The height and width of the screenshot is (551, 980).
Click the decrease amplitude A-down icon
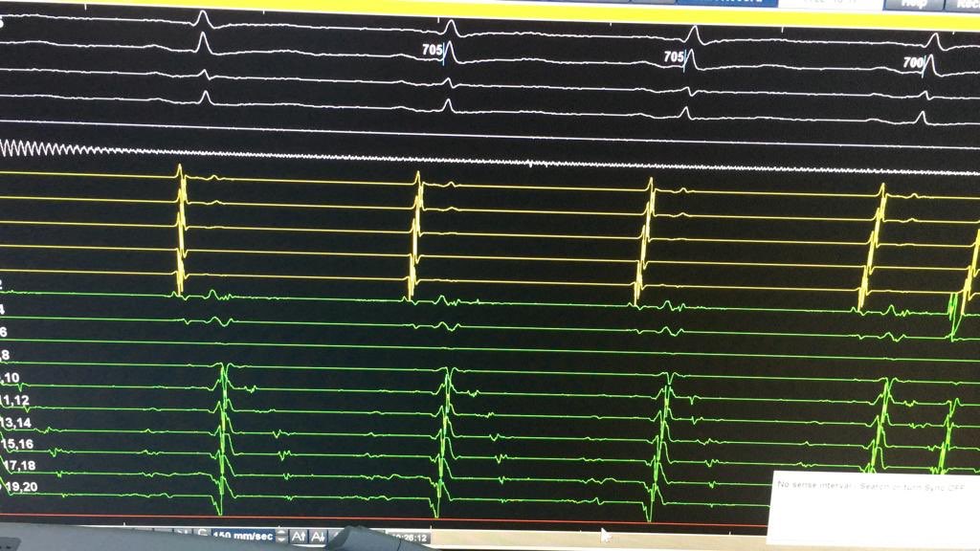[x=318, y=536]
